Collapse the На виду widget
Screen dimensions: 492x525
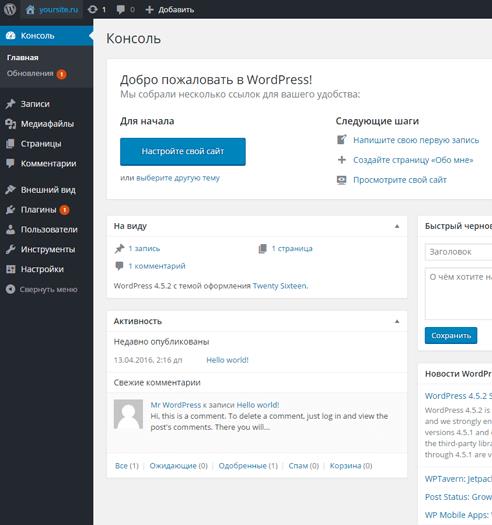pos(397,226)
